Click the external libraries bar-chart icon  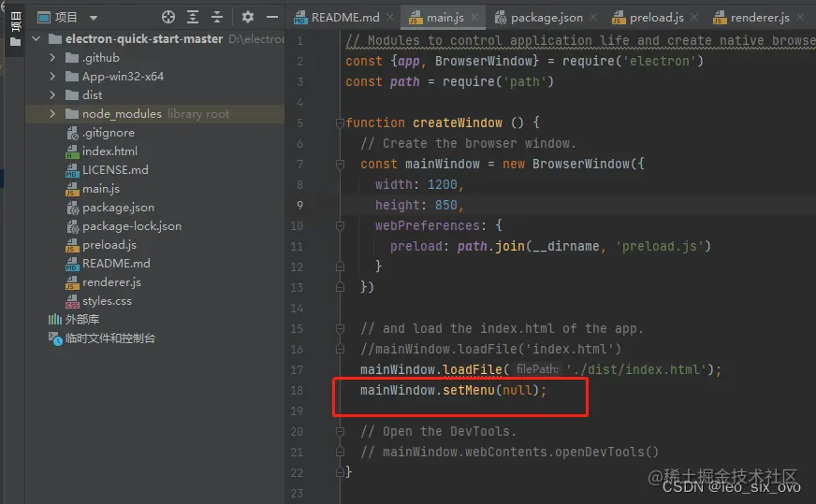[54, 320]
